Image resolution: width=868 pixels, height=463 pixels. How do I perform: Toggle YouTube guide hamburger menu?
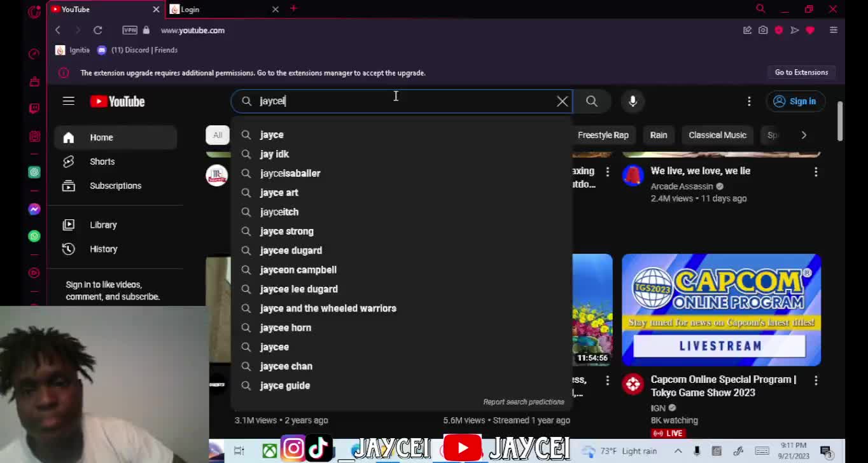click(69, 101)
